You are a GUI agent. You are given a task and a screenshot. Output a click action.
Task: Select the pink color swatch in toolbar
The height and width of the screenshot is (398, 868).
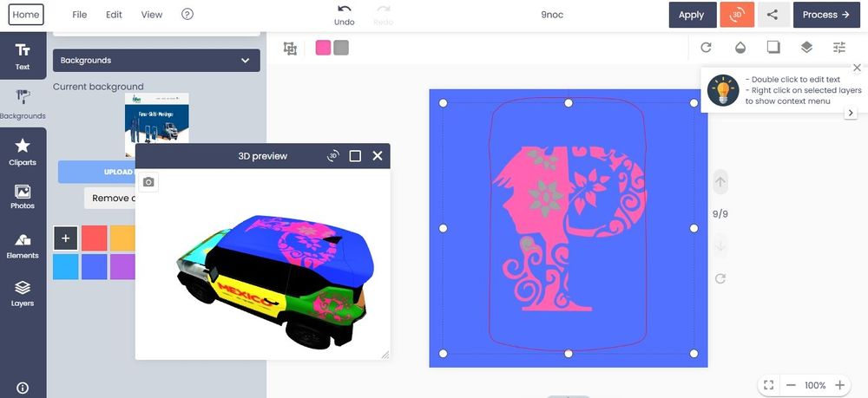click(x=323, y=48)
